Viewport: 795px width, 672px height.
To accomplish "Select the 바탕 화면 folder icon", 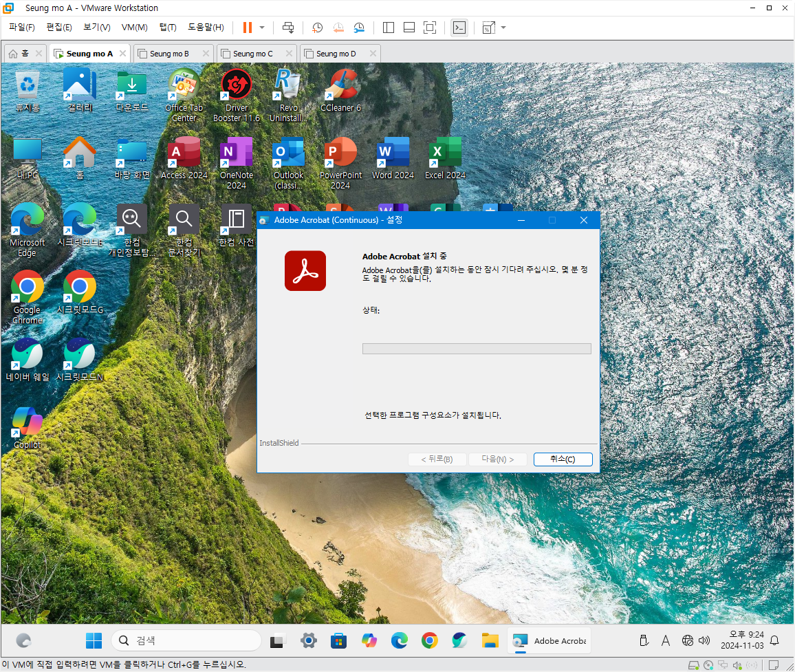I will [132, 158].
